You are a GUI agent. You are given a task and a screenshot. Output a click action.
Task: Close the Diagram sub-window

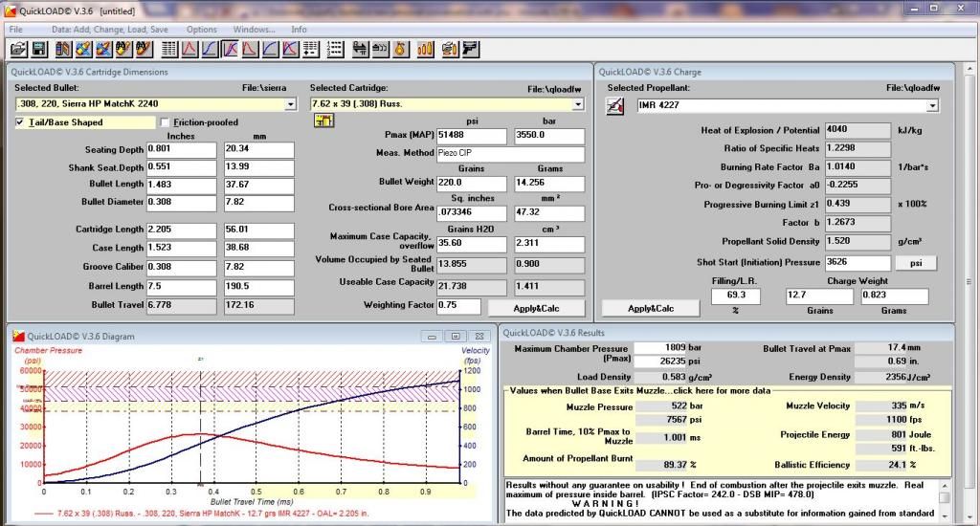(479, 336)
